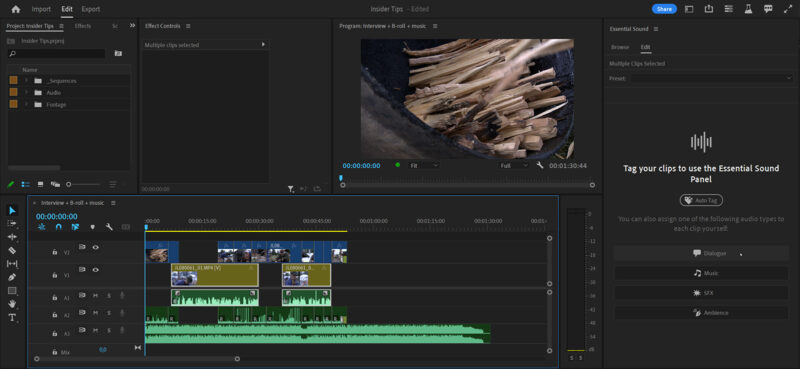
Task: Go to the Home screen icon
Action: (15, 9)
